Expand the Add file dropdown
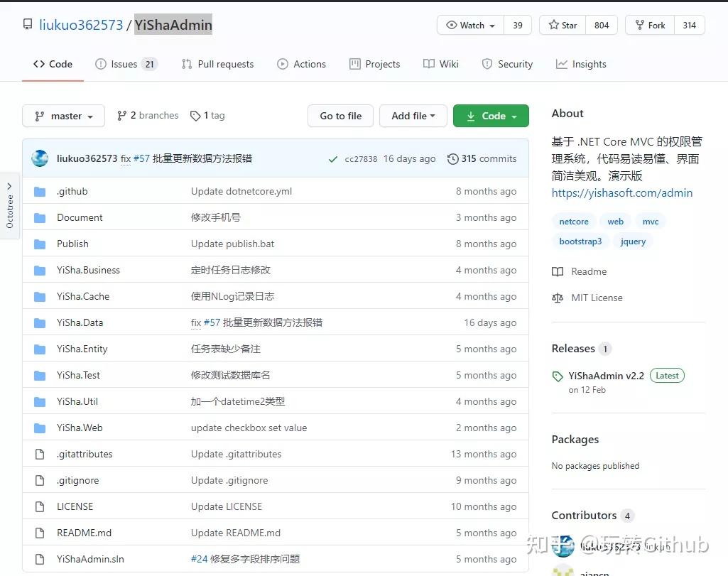The image size is (728, 576). tap(413, 116)
